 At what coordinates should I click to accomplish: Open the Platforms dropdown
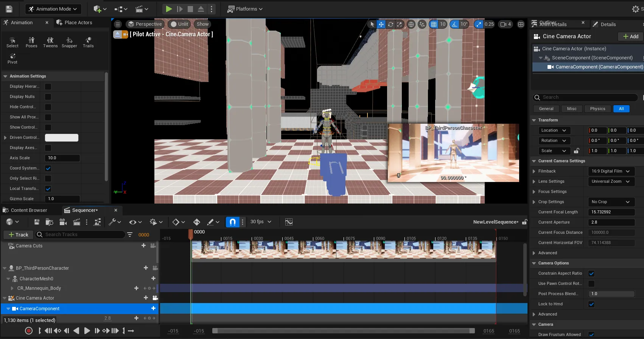[x=245, y=9]
